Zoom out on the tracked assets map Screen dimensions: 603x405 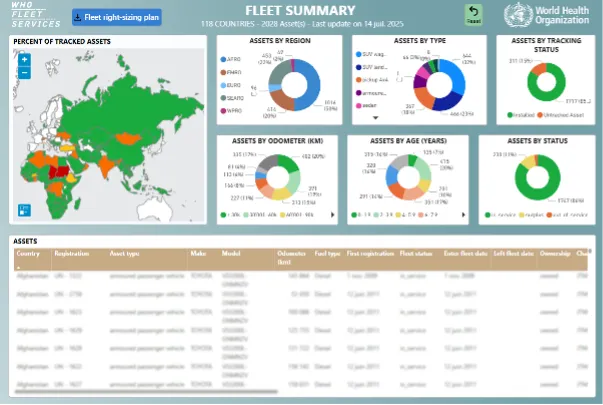click(24, 73)
